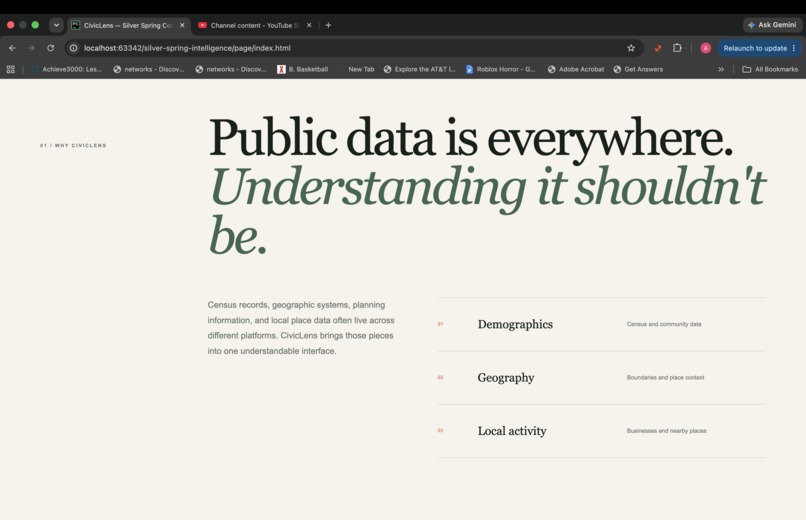Select the Local activity row
This screenshot has width=806, height=520.
[601, 431]
